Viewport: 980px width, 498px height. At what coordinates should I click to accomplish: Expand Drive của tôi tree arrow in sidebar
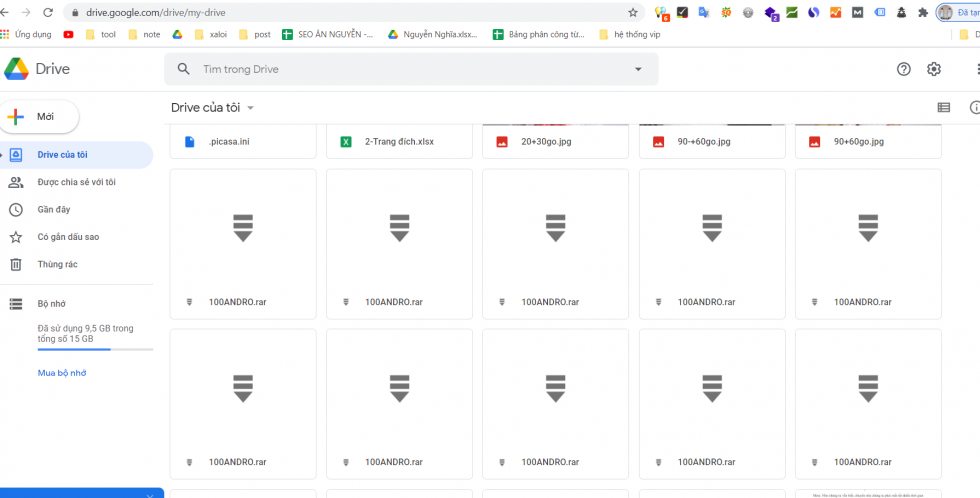(x=2, y=155)
